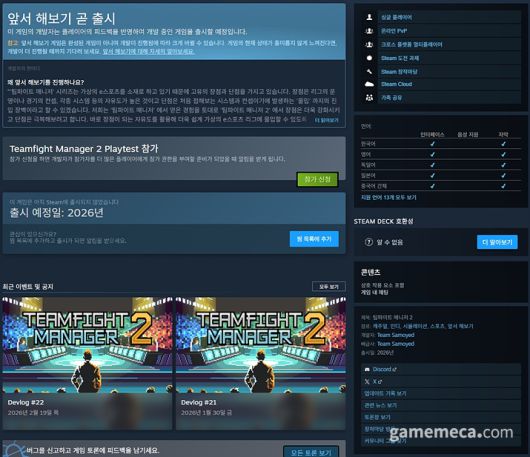
Task: Open the 스포츠 genre link
Action: tap(438, 326)
